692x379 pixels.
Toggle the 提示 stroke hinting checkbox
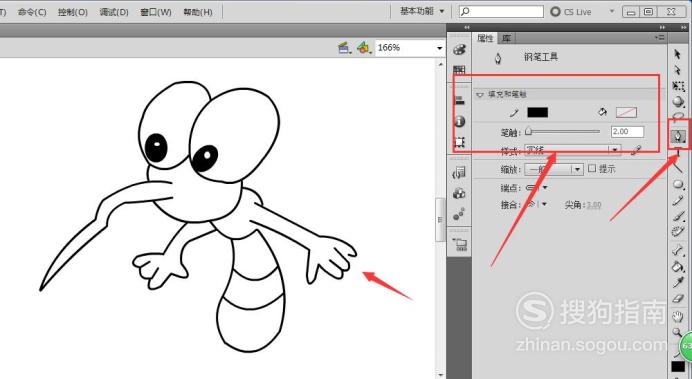tap(592, 168)
